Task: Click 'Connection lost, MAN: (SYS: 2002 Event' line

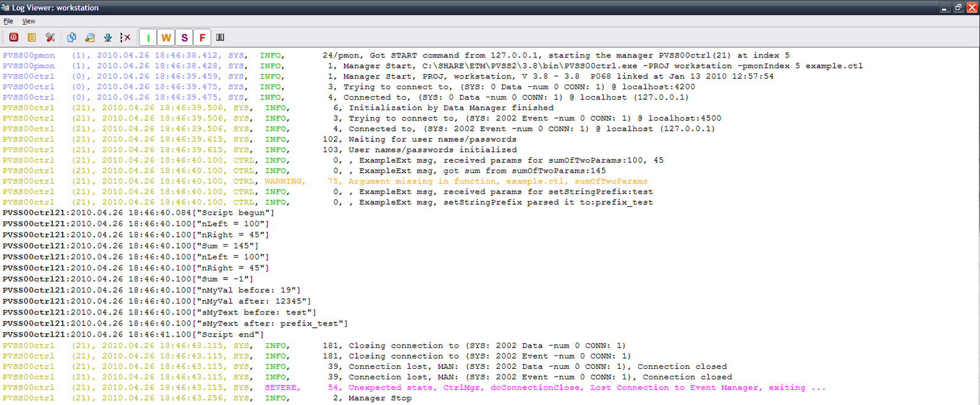Action: coord(367,377)
